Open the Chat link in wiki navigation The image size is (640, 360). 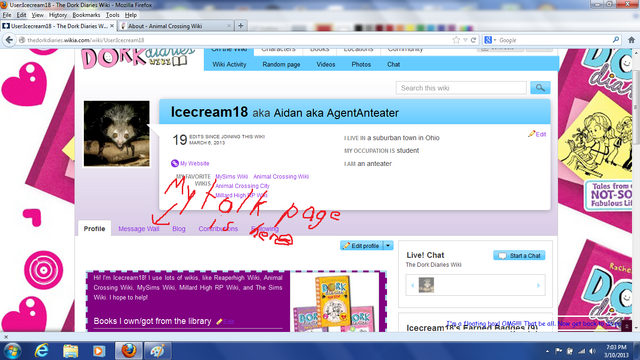click(x=393, y=64)
